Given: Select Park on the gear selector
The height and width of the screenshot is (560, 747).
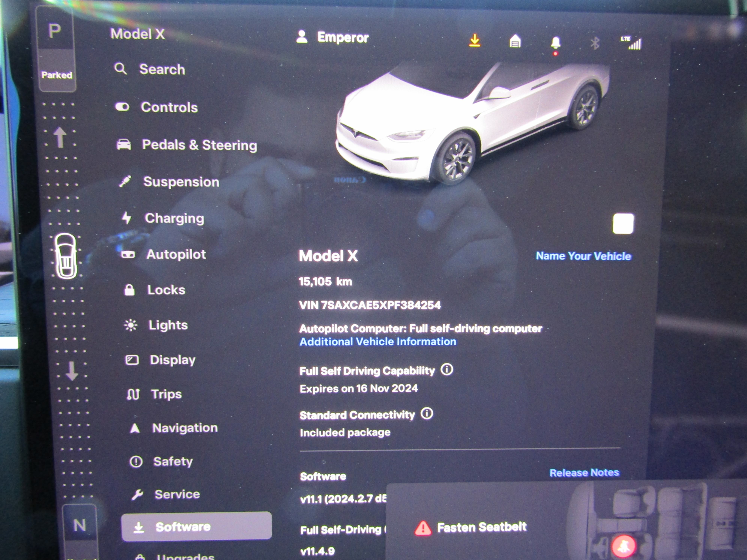Looking at the screenshot, I should (x=55, y=31).
